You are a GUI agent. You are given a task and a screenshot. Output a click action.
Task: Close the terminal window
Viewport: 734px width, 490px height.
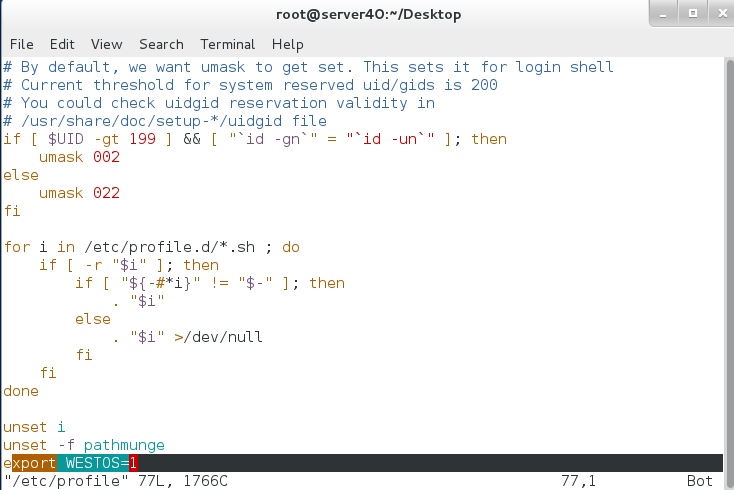pos(722,14)
